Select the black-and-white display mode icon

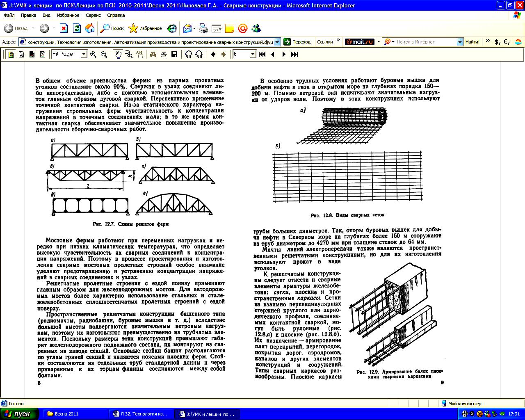pyautogui.click(x=22, y=54)
